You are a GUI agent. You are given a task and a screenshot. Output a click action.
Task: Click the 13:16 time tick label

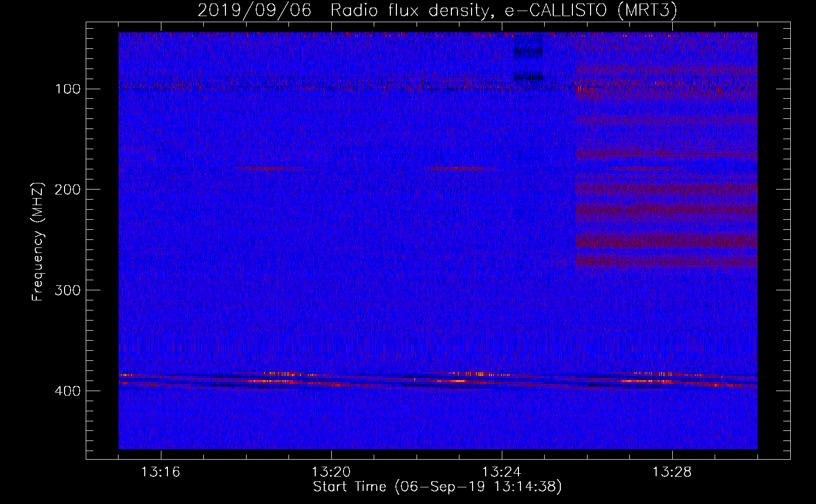(161, 472)
